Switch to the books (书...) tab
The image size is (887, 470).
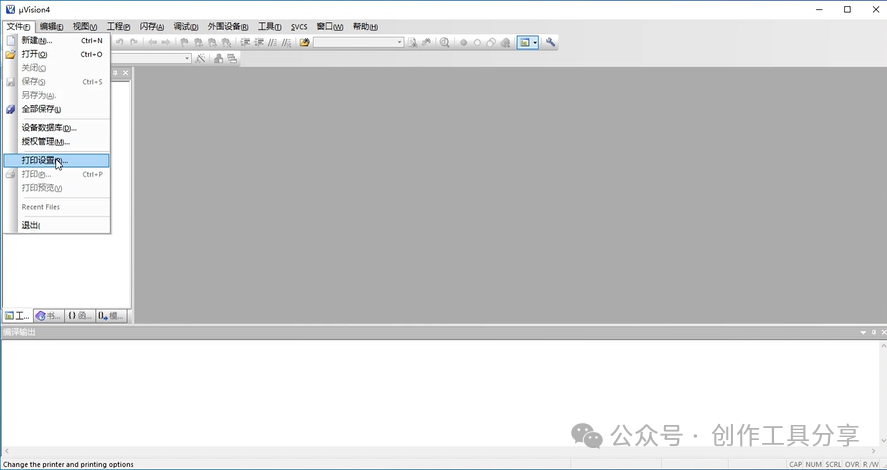tap(48, 316)
